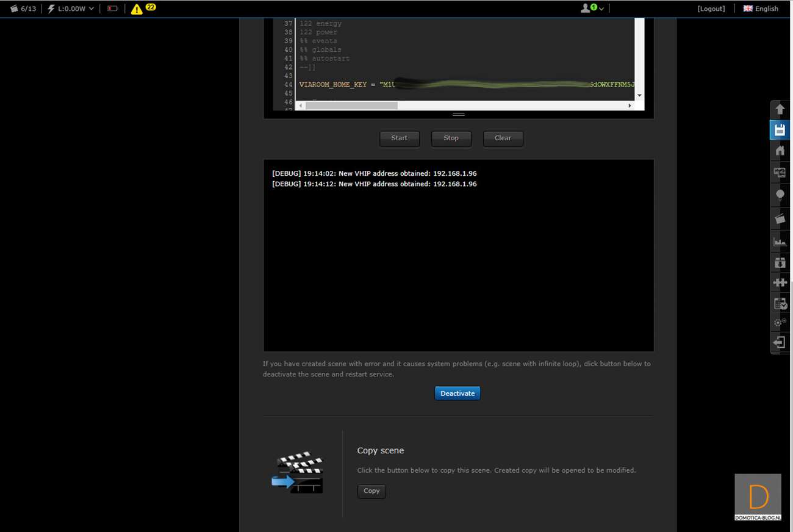Open the energy chart icon in sidebar

tap(780, 242)
